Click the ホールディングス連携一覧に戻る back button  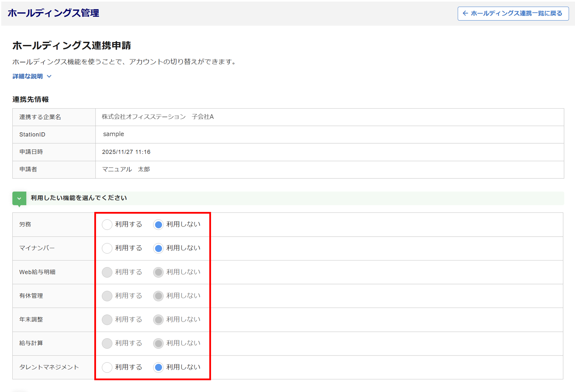pyautogui.click(x=513, y=13)
